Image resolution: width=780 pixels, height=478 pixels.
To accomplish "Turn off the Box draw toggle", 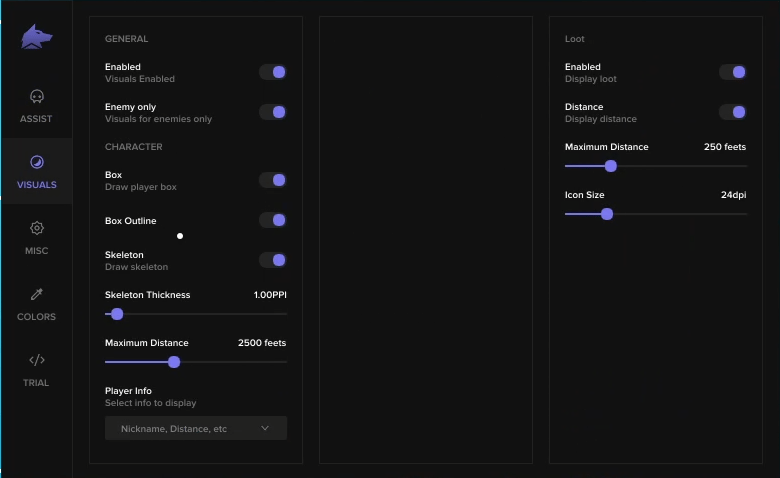I will pos(273,180).
